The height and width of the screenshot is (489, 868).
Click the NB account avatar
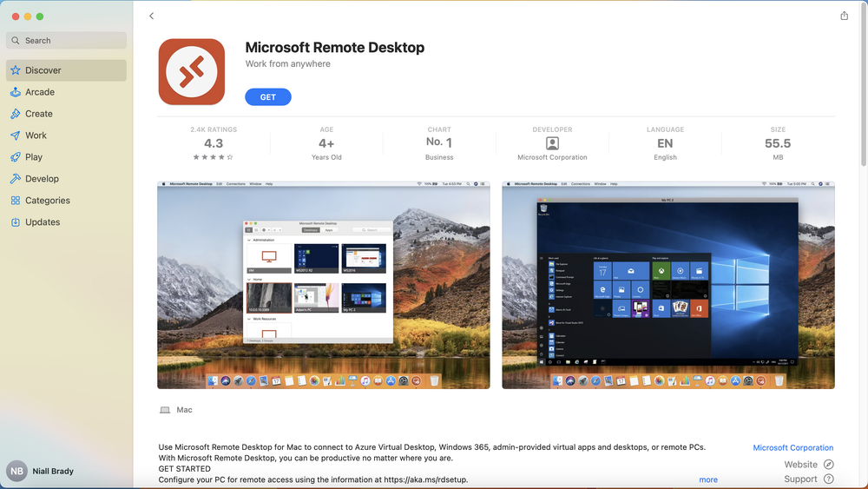coord(16,472)
